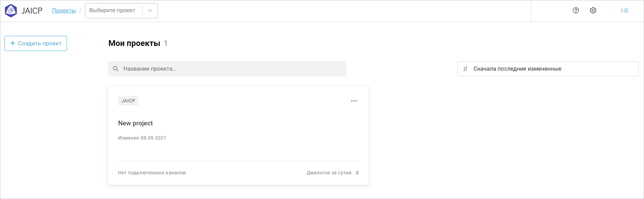
Task: Click the magnifier icon in the search bar
Action: point(116,69)
